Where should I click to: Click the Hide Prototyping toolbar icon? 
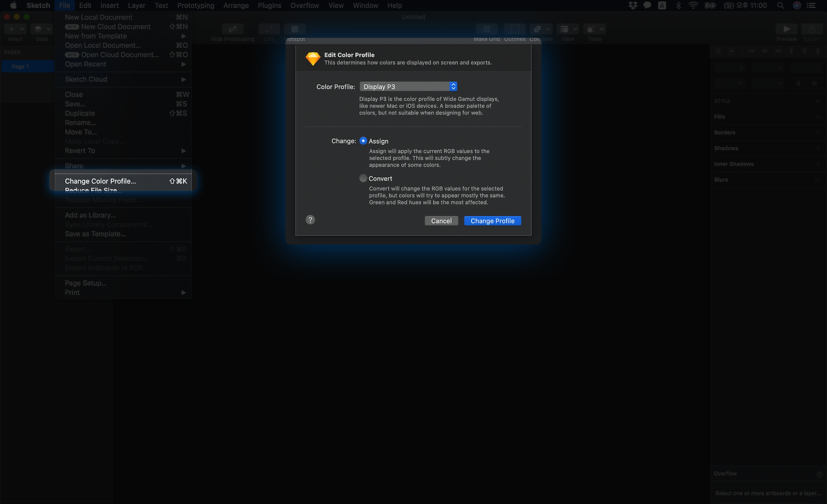coord(233,29)
